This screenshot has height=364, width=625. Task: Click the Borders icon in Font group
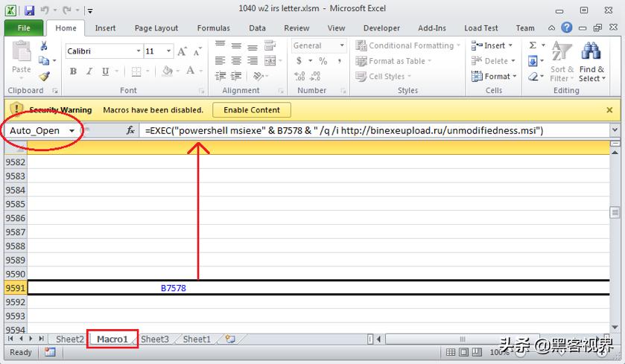[136, 71]
